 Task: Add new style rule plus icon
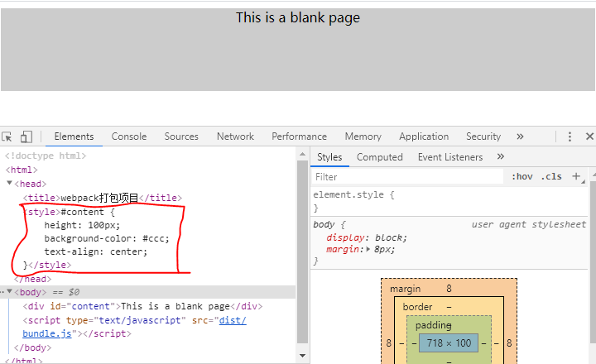(x=576, y=176)
